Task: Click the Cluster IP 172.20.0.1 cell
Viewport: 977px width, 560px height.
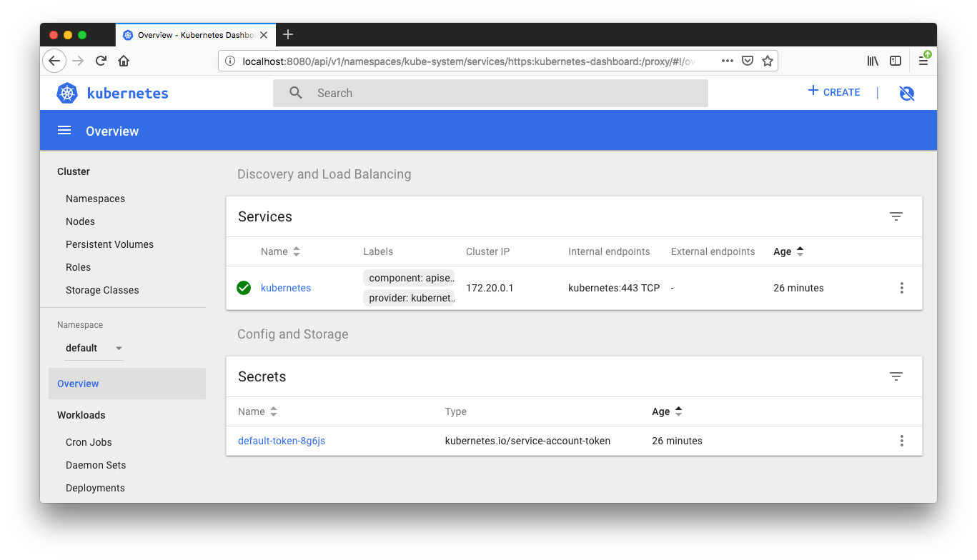Action: point(490,288)
